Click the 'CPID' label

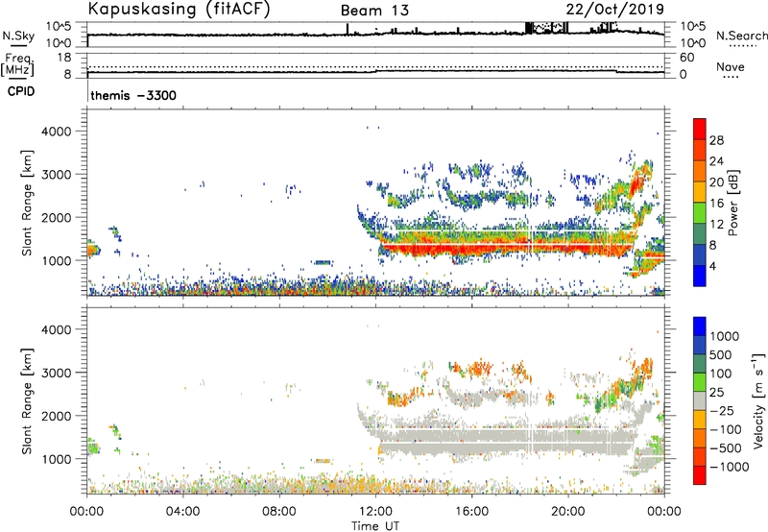point(21,91)
